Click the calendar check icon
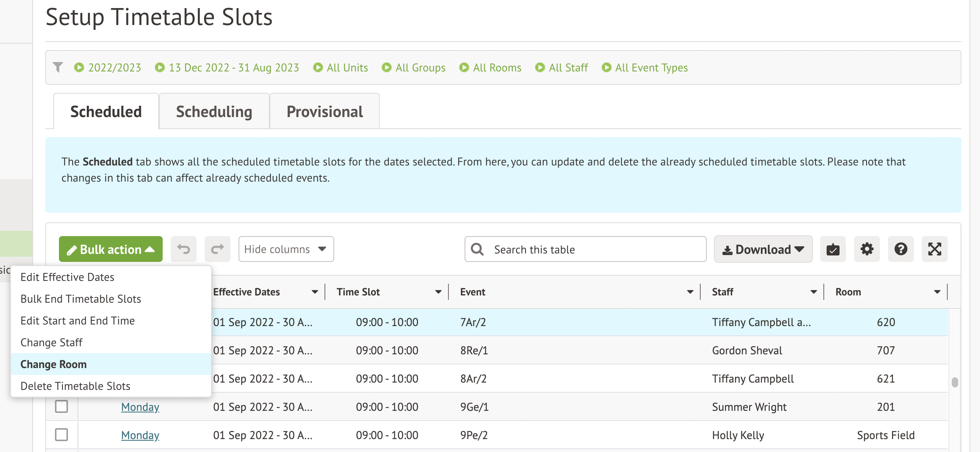This screenshot has width=980, height=452. (833, 249)
